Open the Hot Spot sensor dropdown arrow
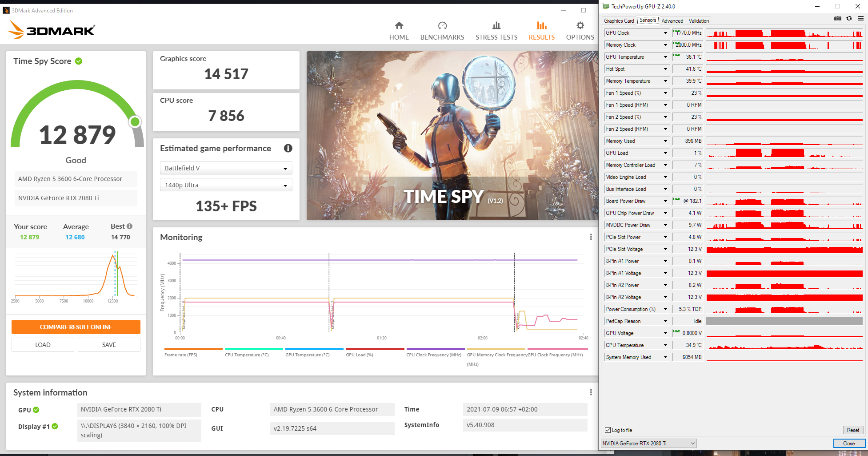This screenshot has width=868, height=456. click(665, 69)
